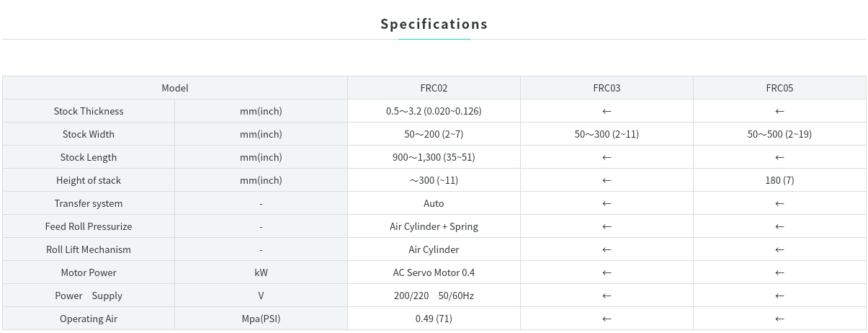Click the Air Cylinder + Spring cell

[434, 226]
